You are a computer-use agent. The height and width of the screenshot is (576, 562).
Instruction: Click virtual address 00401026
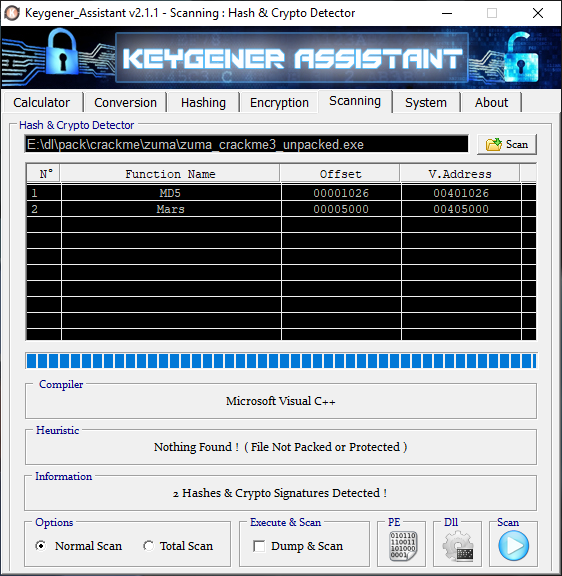pyautogui.click(x=461, y=193)
